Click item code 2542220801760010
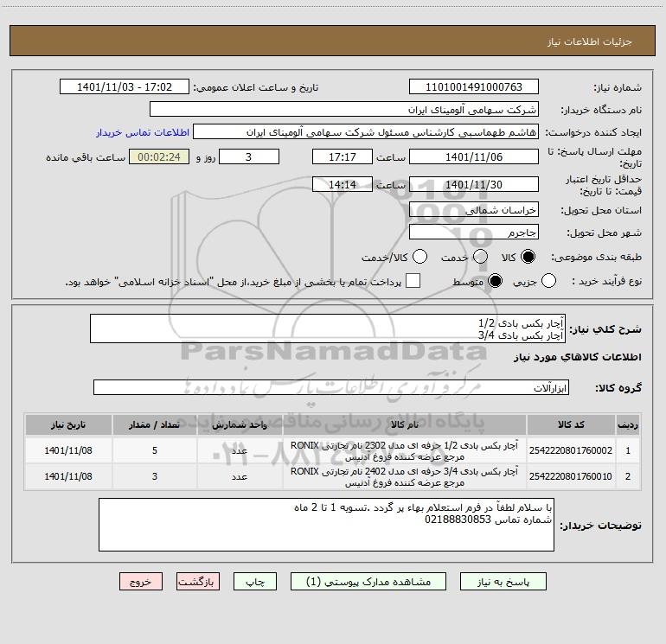Viewport: 666px width, 644px height. click(x=571, y=476)
